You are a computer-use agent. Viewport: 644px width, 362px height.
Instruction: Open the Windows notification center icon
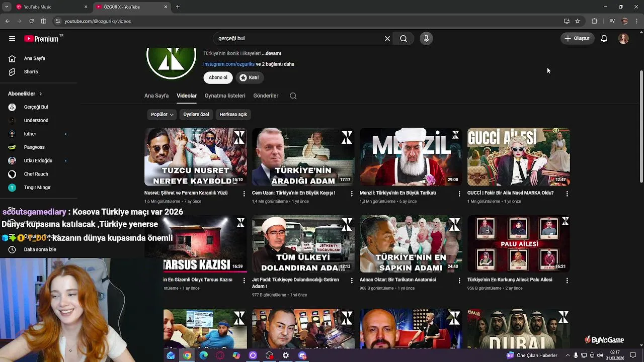633,355
